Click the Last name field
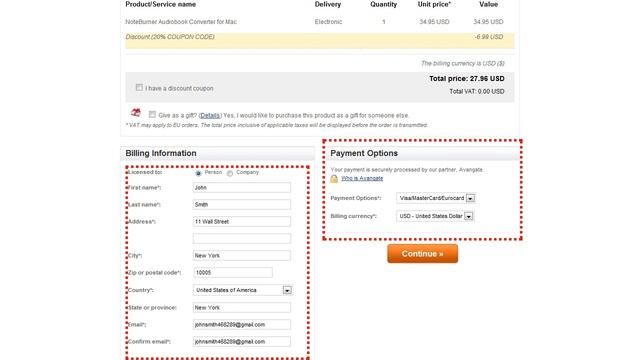The height and width of the screenshot is (360, 640). click(242, 204)
